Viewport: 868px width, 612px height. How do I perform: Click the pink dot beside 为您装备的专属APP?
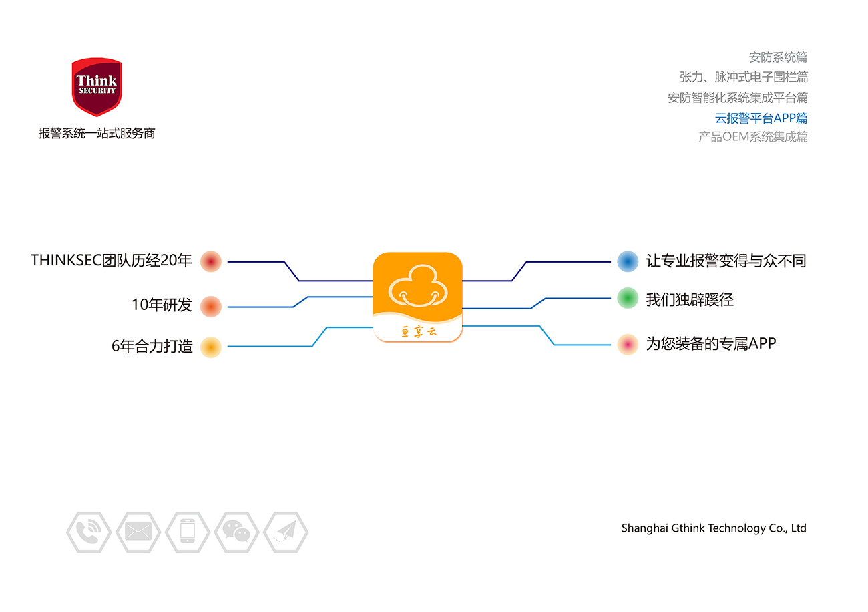628,344
